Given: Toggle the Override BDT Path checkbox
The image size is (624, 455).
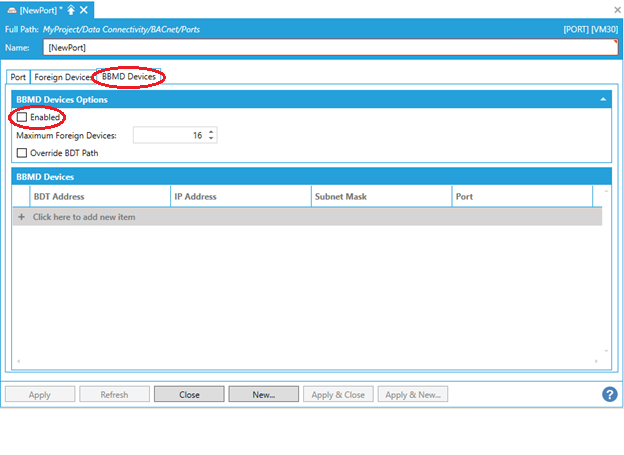Looking at the screenshot, I should coord(22,153).
